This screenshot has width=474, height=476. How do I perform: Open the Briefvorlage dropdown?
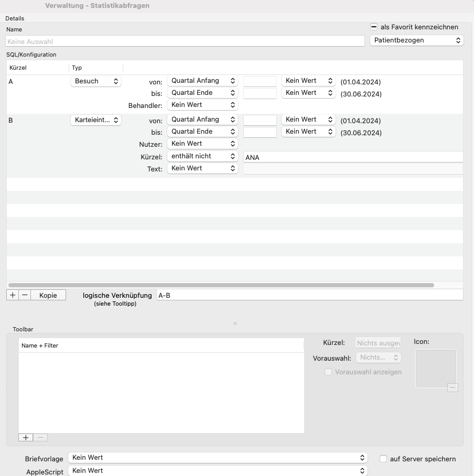(x=218, y=458)
